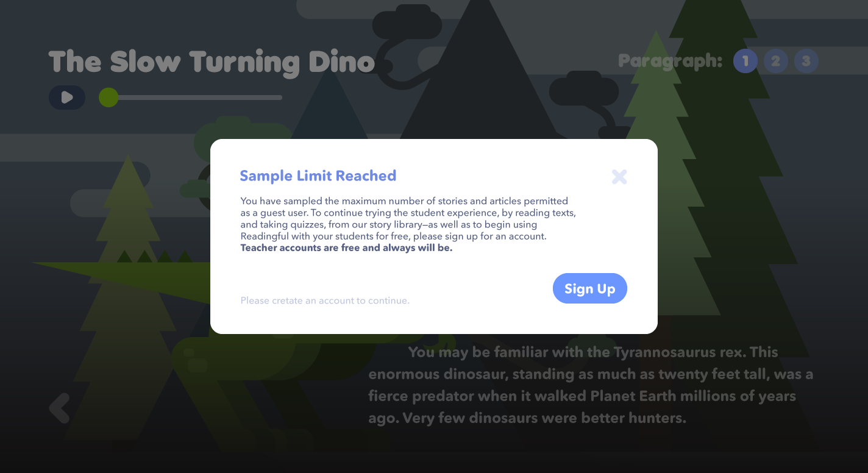This screenshot has height=473, width=868.
Task: Click the green audio progress knob
Action: [x=108, y=98]
